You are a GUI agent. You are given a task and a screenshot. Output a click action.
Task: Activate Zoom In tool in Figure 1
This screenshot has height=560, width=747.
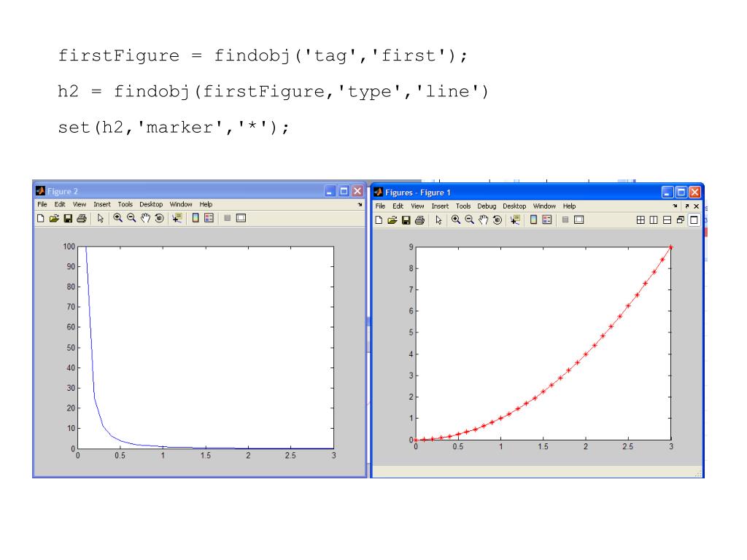pos(456,220)
